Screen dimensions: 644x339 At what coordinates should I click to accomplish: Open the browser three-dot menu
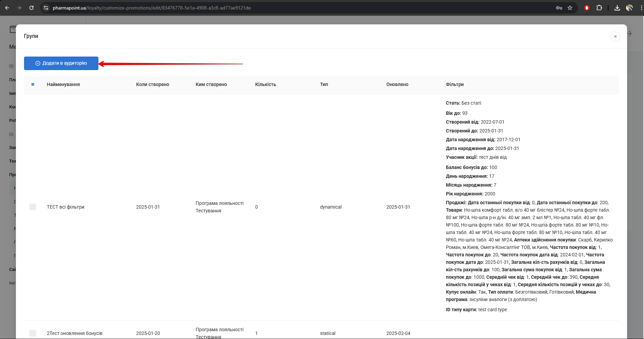click(x=641, y=8)
